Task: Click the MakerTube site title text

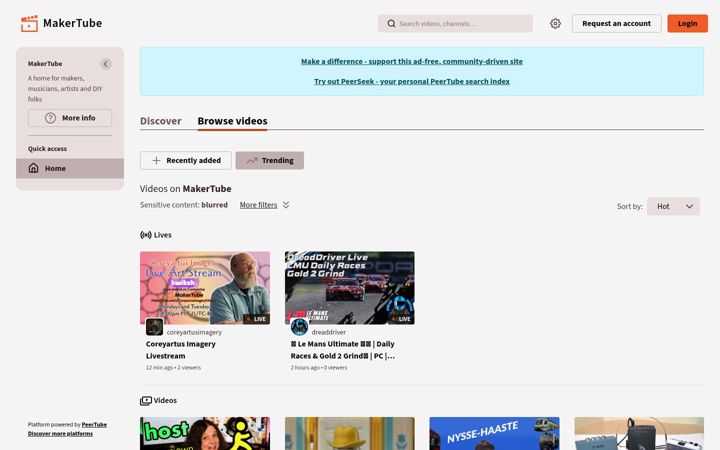Action: pyautogui.click(x=73, y=23)
